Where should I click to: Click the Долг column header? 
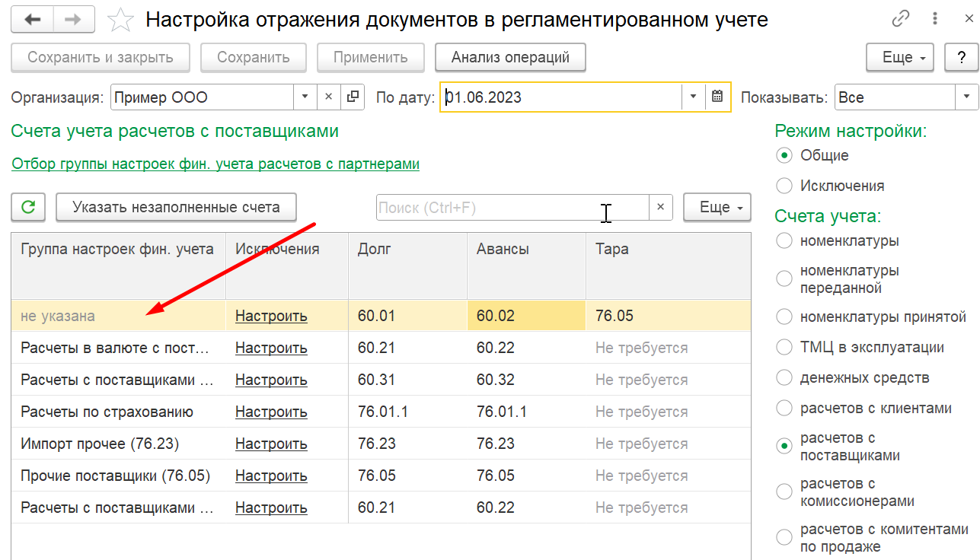pyautogui.click(x=408, y=266)
